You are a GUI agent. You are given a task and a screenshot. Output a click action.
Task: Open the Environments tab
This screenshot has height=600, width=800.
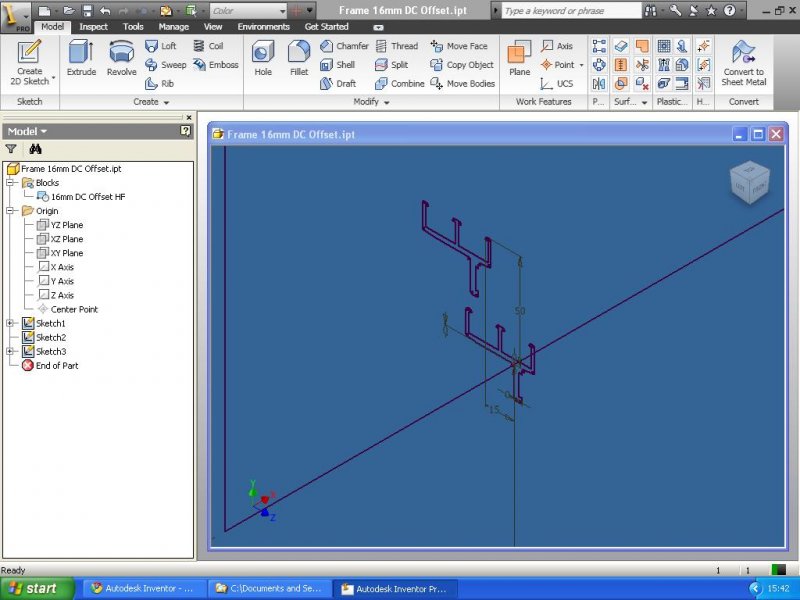pos(263,27)
